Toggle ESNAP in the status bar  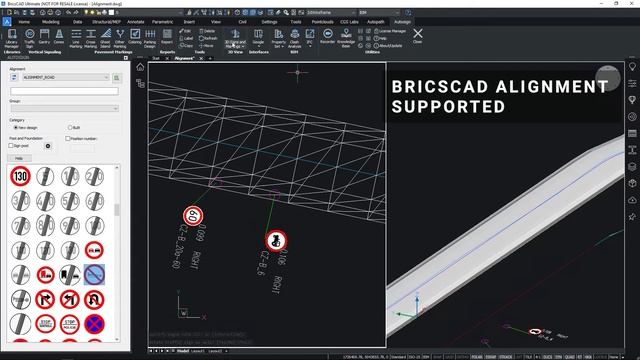point(491,357)
